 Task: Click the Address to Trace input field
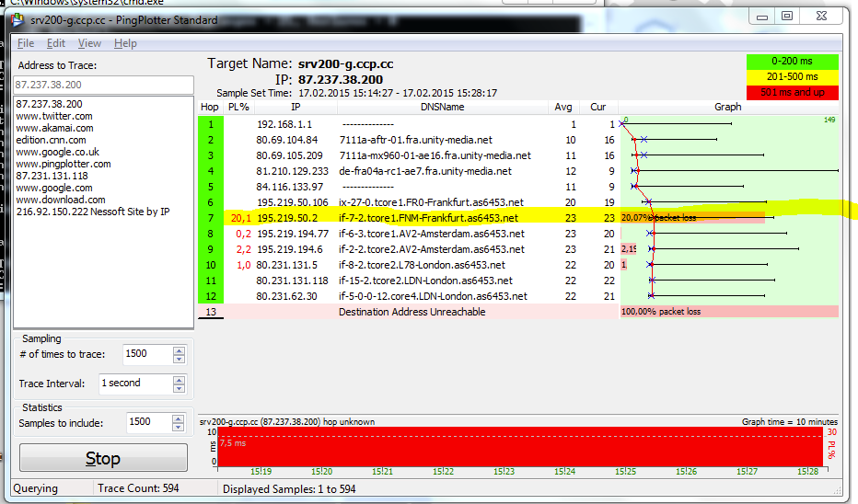click(102, 85)
